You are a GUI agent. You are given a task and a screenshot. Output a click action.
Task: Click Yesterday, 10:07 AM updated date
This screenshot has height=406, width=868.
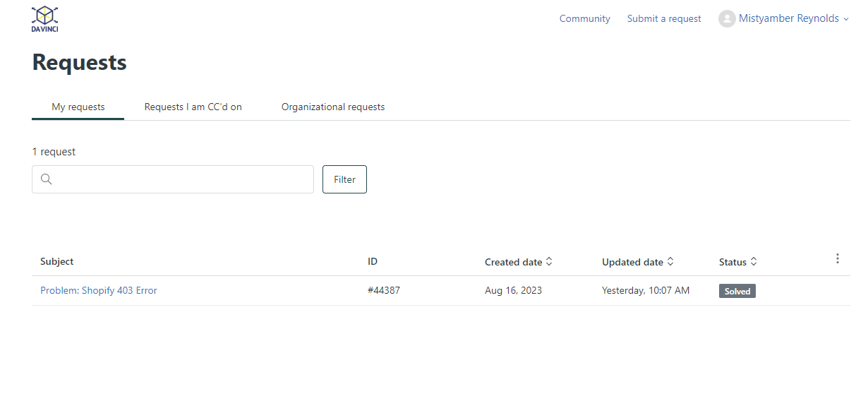pos(646,290)
